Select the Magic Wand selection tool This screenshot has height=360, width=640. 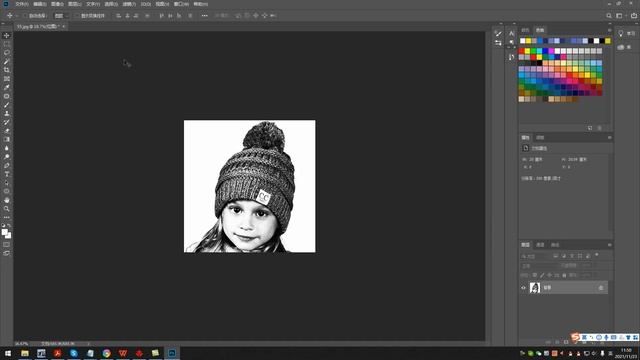click(x=7, y=61)
